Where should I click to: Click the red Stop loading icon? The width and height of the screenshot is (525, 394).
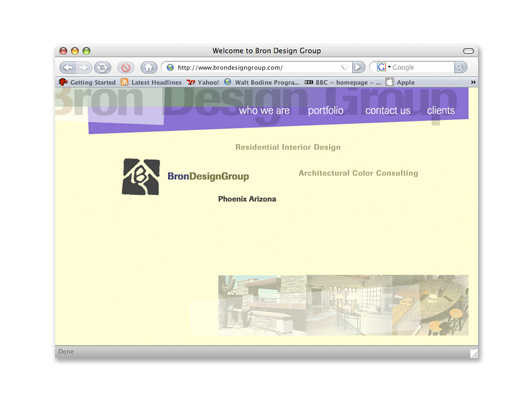click(x=126, y=68)
